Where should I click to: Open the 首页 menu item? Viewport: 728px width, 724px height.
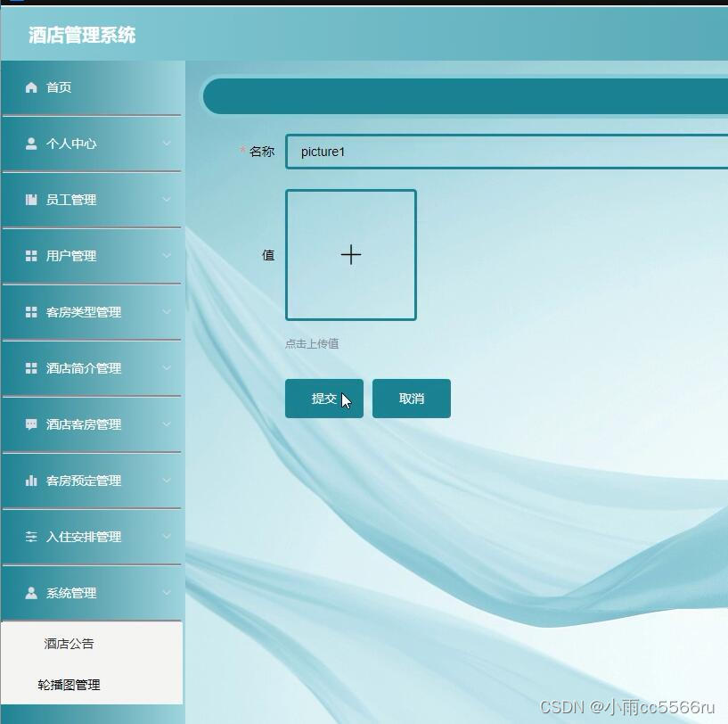pyautogui.click(x=59, y=87)
